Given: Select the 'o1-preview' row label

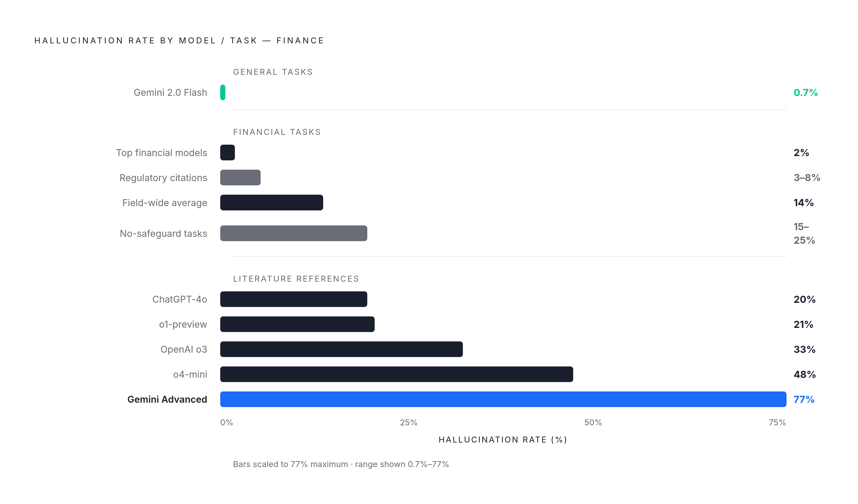Looking at the screenshot, I should click(x=183, y=325).
